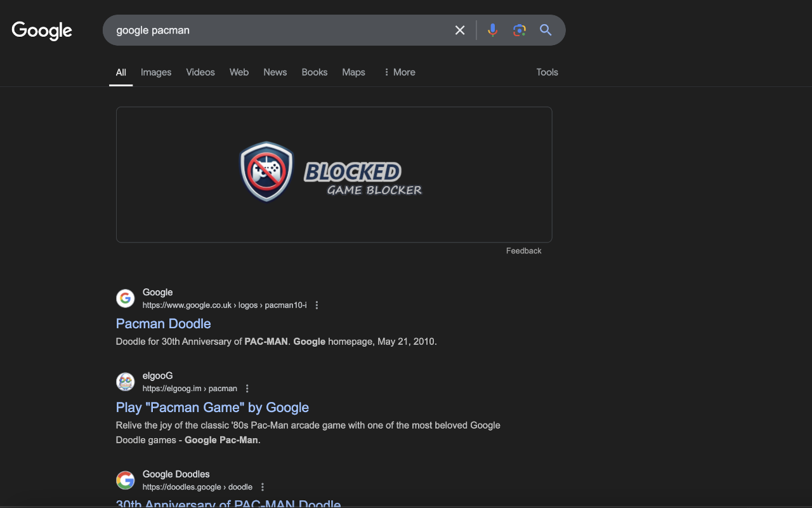Open the Pacman Doodle result link

point(163,324)
